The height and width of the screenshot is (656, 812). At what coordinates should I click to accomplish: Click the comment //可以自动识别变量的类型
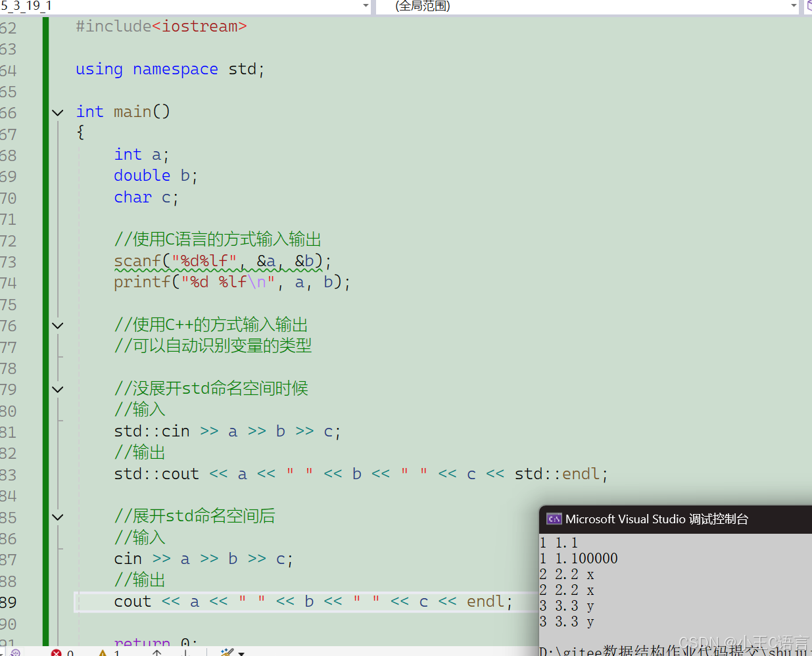tap(213, 346)
